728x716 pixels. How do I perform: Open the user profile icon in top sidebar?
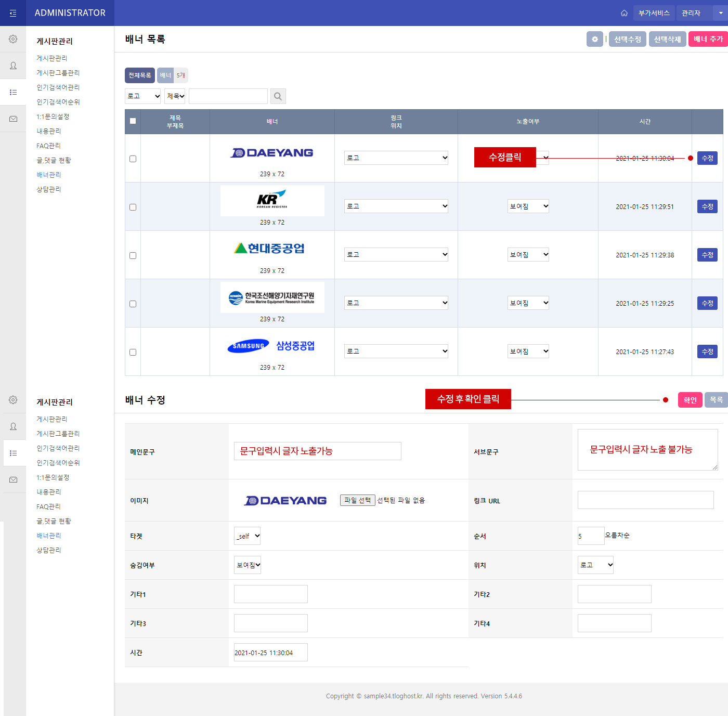[13, 66]
